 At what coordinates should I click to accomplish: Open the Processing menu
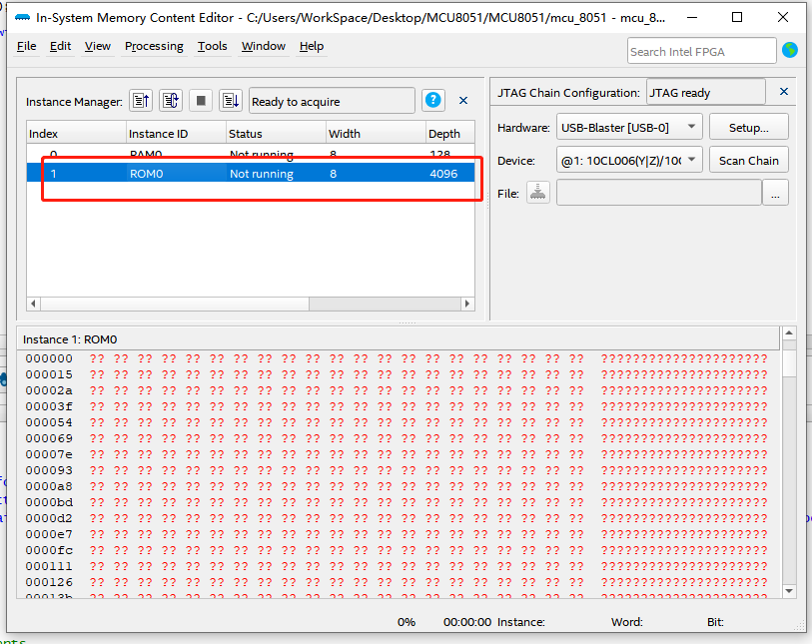[154, 46]
